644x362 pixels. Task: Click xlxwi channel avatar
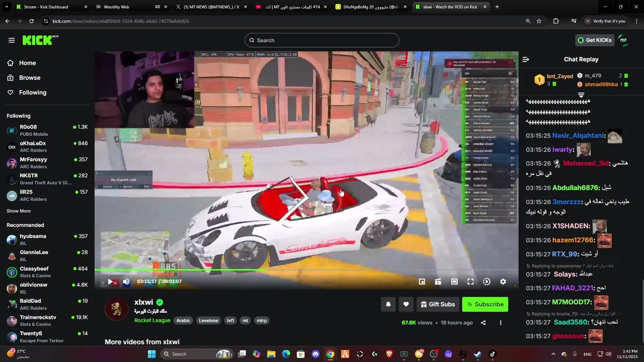(116, 309)
